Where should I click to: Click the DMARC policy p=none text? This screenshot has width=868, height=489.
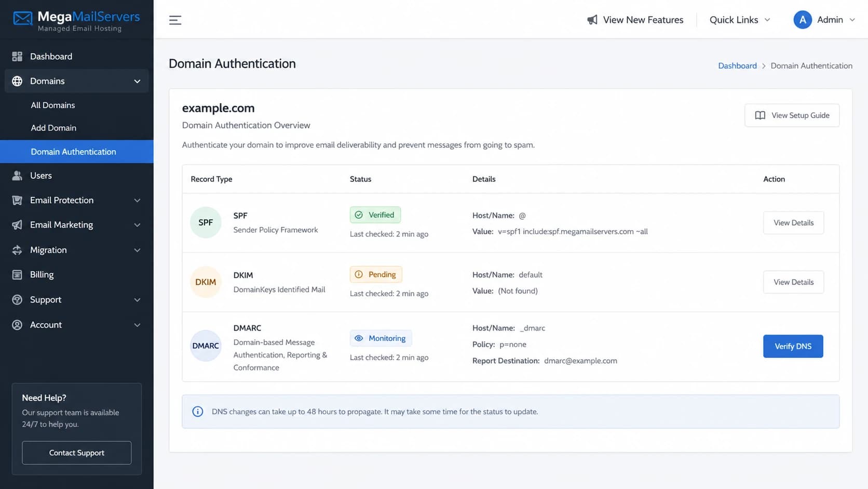tap(513, 345)
